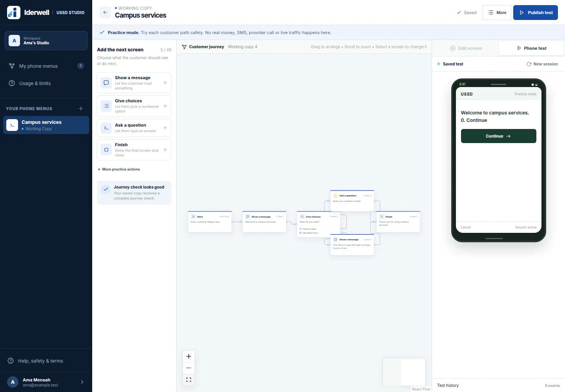The width and height of the screenshot is (565, 392).
Task: Click the plus on Finish
Action: [165, 150]
